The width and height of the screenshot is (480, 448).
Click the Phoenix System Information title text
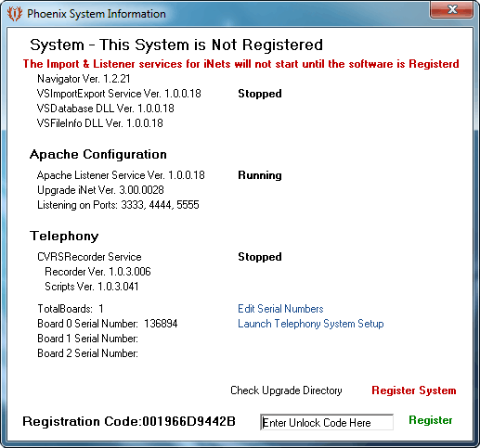coord(97,14)
